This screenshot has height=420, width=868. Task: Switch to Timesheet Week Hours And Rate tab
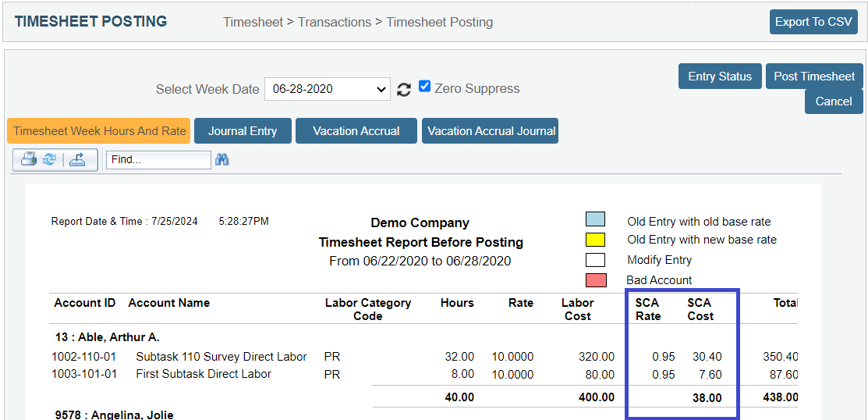click(x=99, y=131)
